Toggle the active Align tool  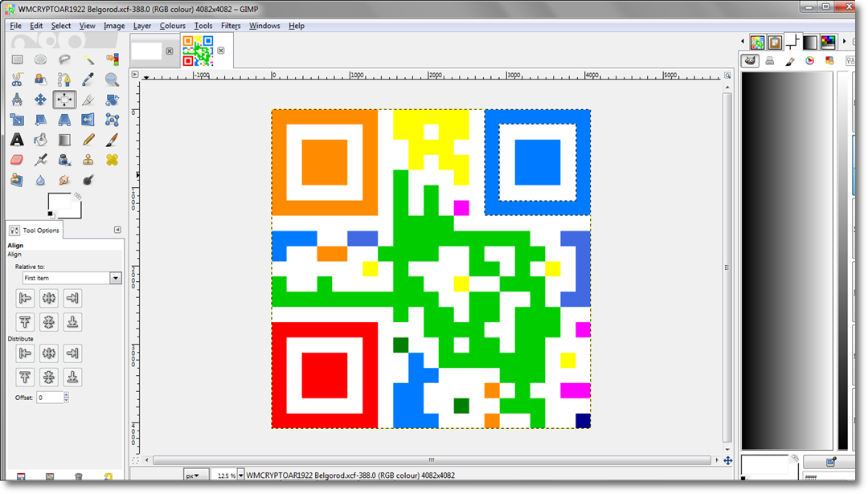(64, 100)
